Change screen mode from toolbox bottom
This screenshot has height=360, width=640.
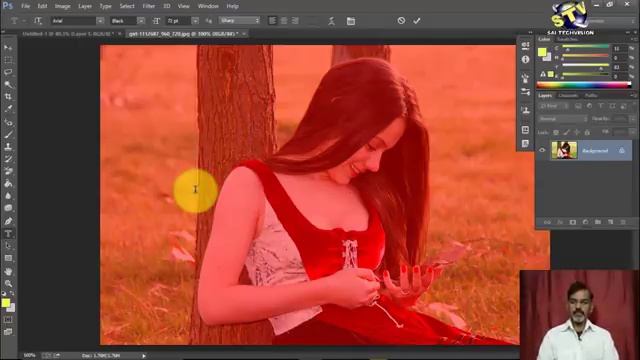click(x=8, y=332)
